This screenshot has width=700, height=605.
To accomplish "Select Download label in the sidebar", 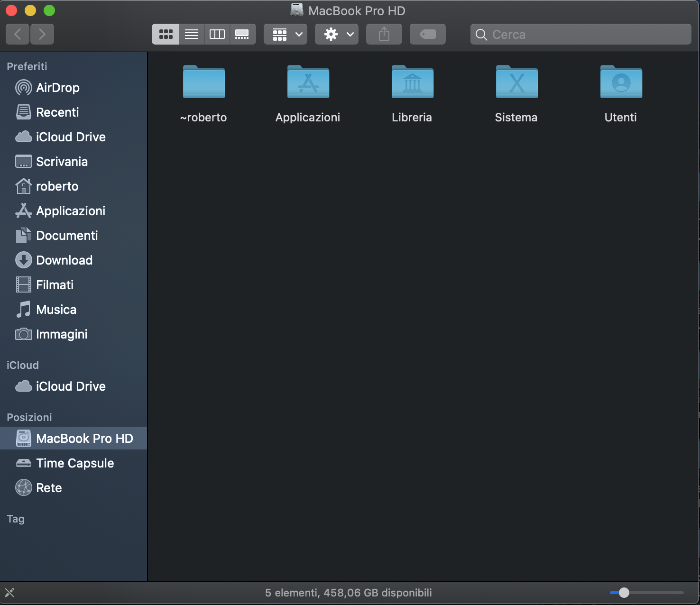I will 64,260.
